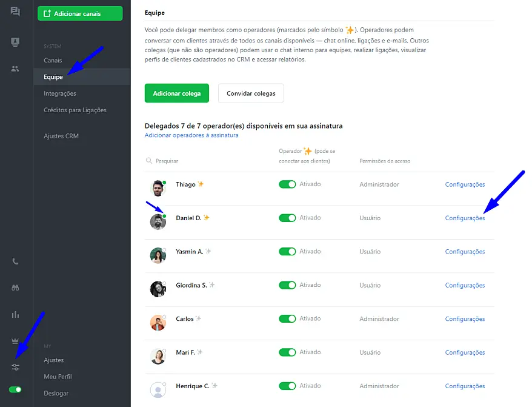Click the Convidar colegas button

coord(251,93)
